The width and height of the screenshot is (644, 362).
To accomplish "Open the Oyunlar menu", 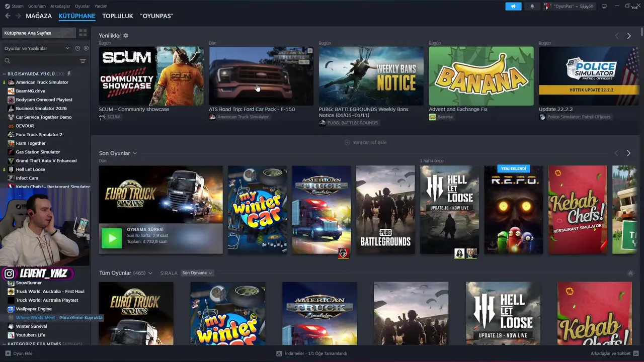I will (82, 6).
